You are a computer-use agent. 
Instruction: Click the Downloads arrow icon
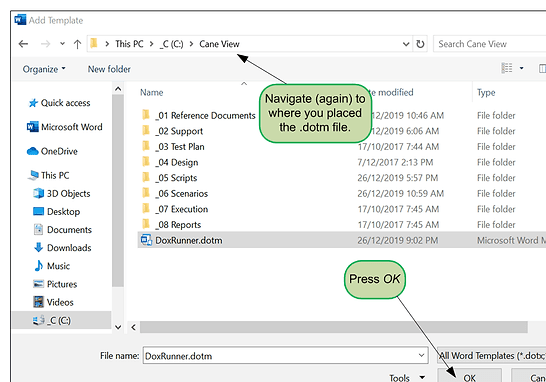pyautogui.click(x=38, y=248)
